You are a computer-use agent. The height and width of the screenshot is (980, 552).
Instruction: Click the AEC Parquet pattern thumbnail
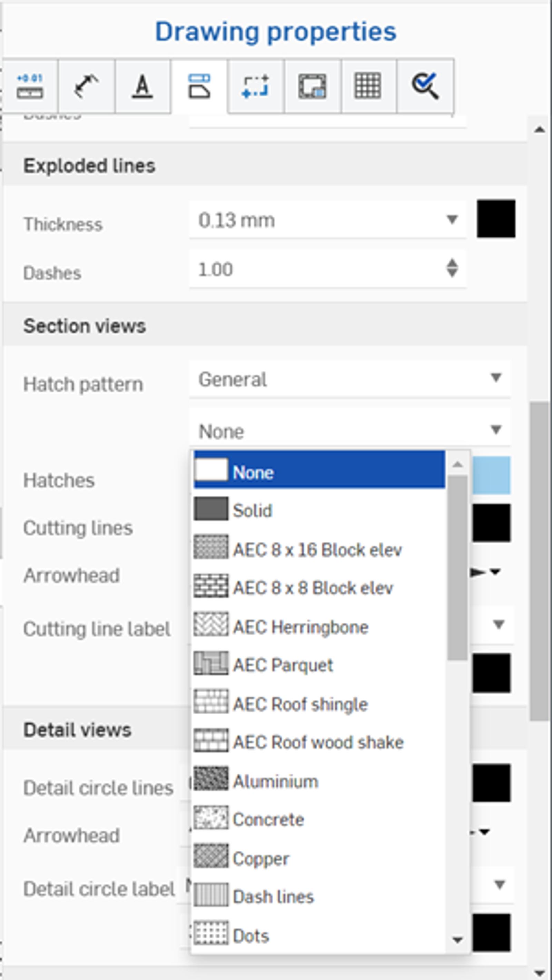coord(211,664)
